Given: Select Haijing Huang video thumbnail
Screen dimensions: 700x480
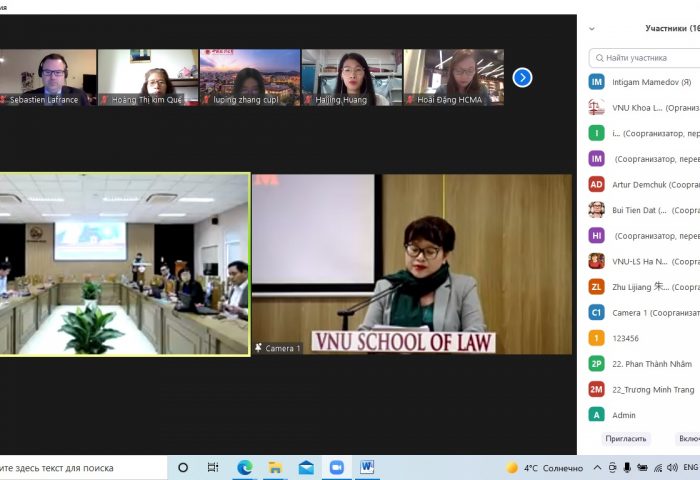Looking at the screenshot, I should (x=351, y=77).
